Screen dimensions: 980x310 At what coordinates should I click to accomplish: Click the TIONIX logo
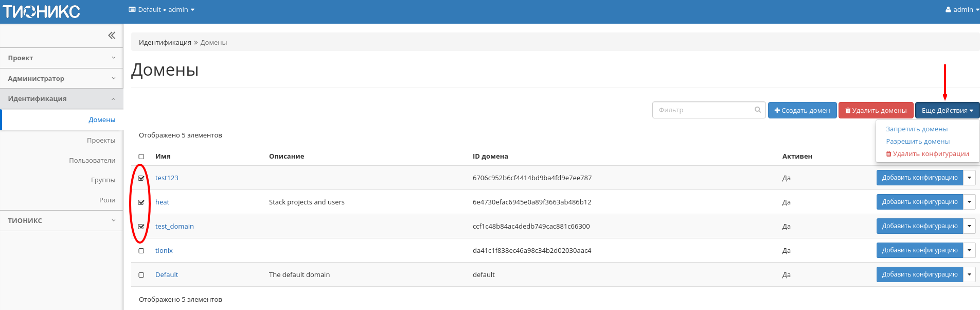pyautogui.click(x=42, y=11)
